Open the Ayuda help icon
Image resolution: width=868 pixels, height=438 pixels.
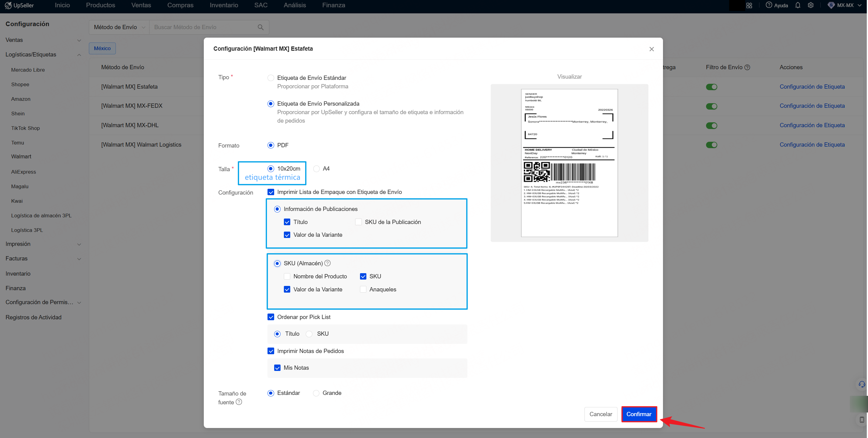point(769,5)
